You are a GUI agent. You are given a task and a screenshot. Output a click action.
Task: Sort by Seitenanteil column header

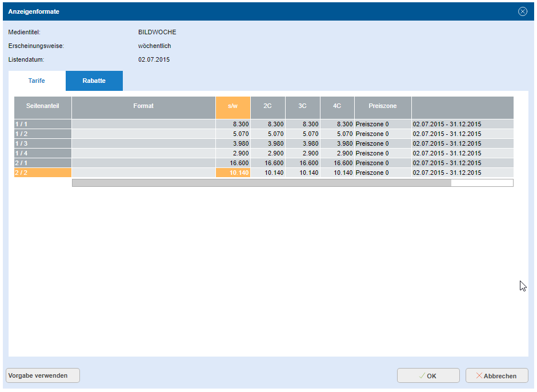pos(43,106)
